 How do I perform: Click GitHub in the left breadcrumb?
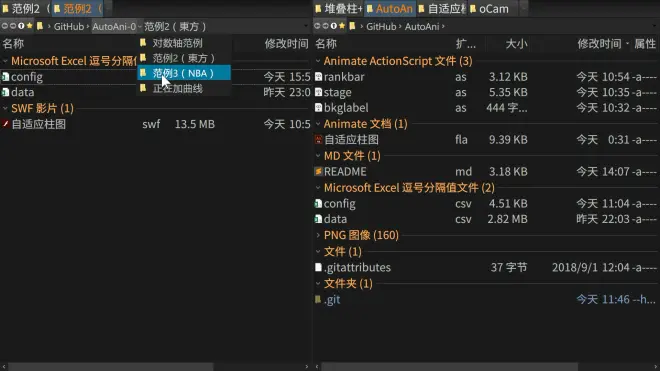pyautogui.click(x=69, y=27)
